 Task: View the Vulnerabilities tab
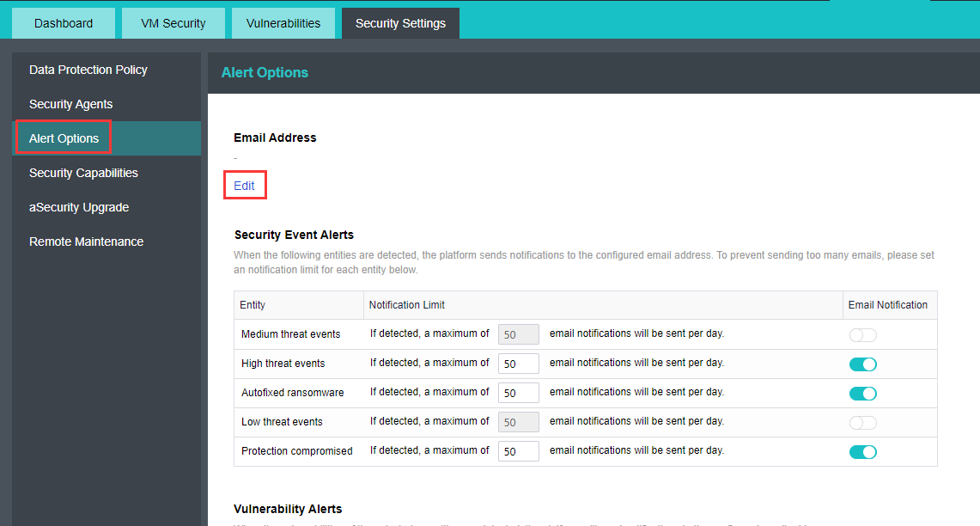[283, 23]
